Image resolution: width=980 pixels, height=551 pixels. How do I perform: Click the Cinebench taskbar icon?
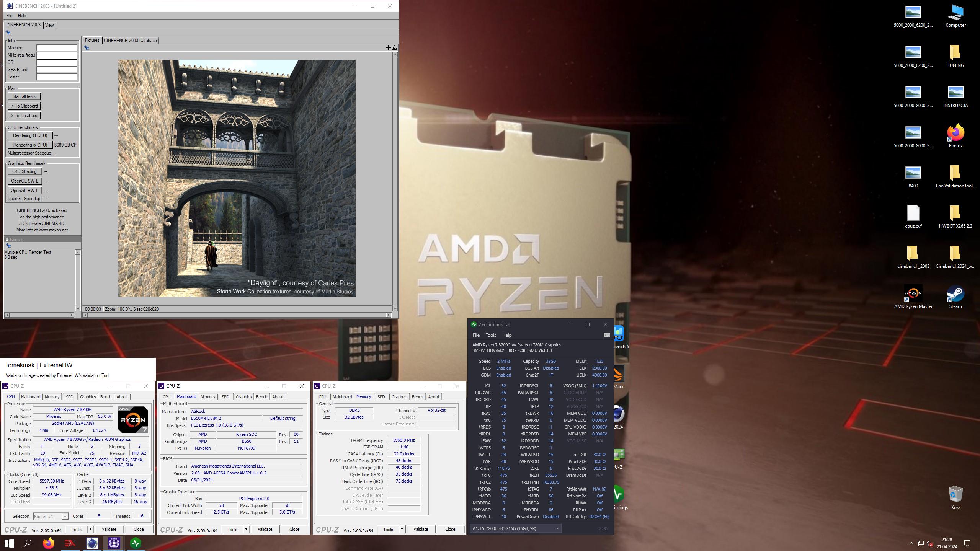pyautogui.click(x=92, y=543)
